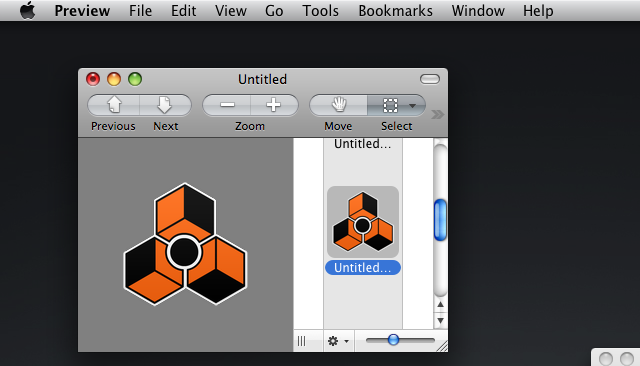The image size is (640, 366).
Task: Click the sidebar scroll up arrow
Action: click(440, 304)
